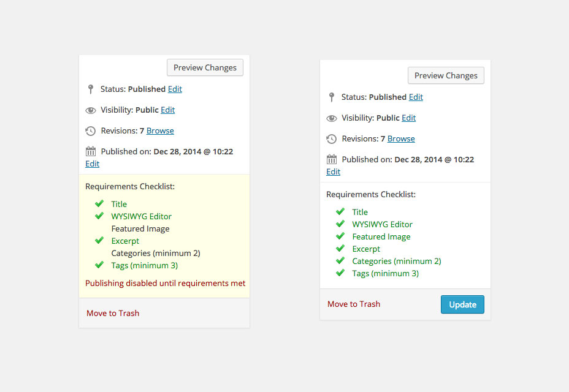Click Preview Changes in the right panel

pos(446,75)
